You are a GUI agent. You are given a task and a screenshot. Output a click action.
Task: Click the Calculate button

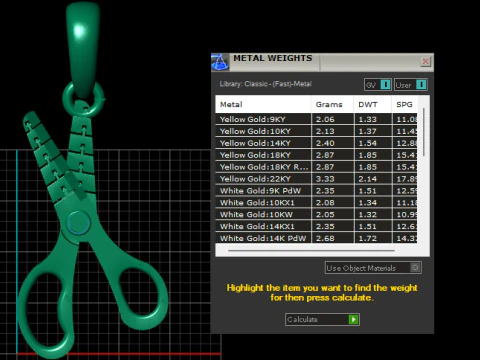[x=322, y=319]
